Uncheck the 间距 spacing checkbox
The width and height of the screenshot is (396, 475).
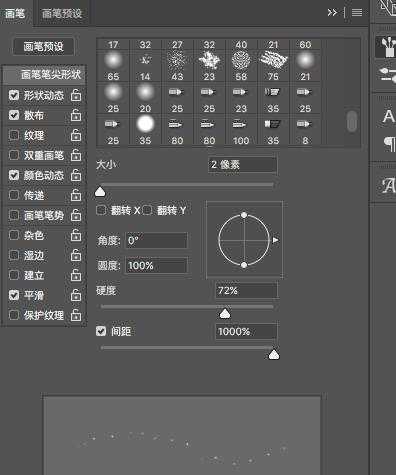101,331
